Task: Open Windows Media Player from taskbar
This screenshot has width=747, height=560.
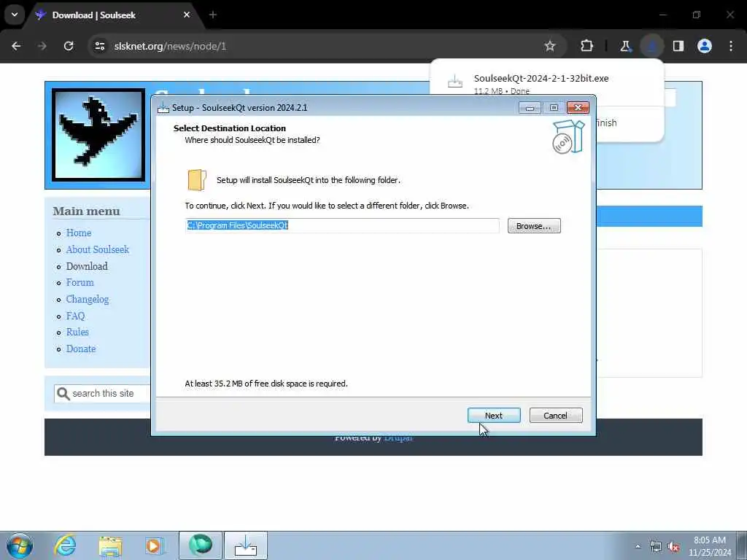Action: tap(155, 545)
